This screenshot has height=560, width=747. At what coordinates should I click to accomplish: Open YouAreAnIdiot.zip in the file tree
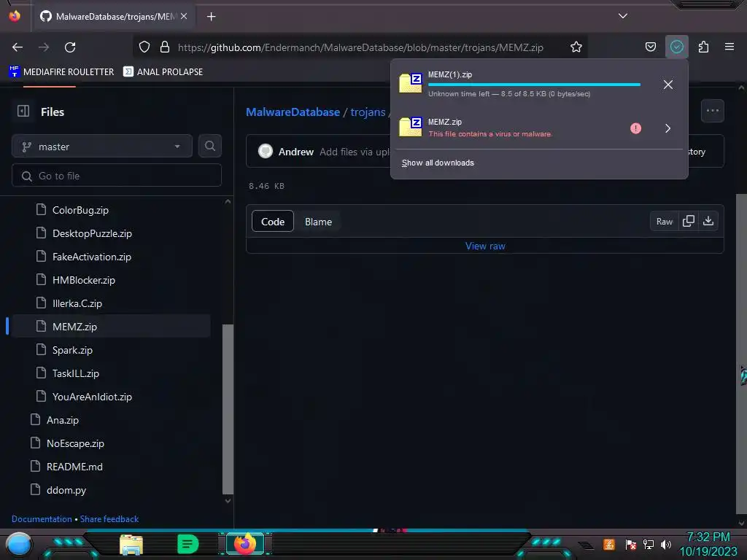coord(91,397)
